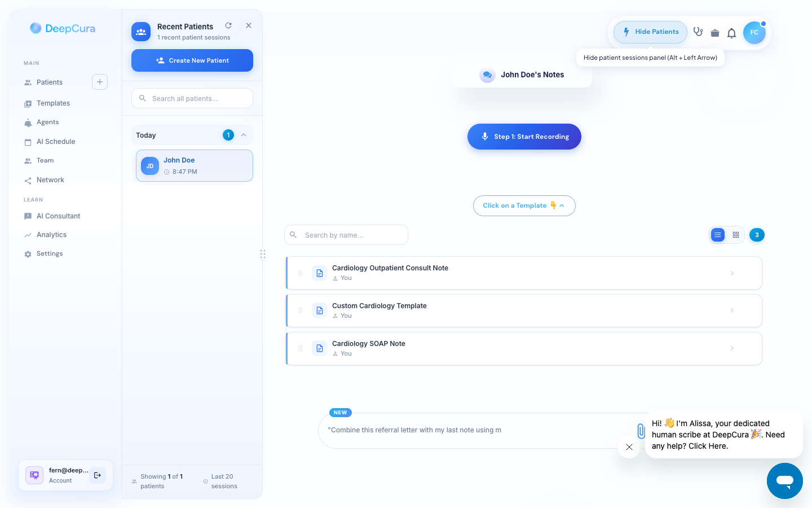Click the Custom Cardiology Template document icon

tap(320, 310)
